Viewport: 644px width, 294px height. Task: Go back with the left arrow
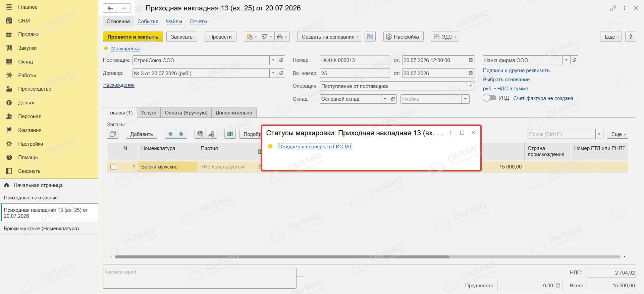[110, 8]
